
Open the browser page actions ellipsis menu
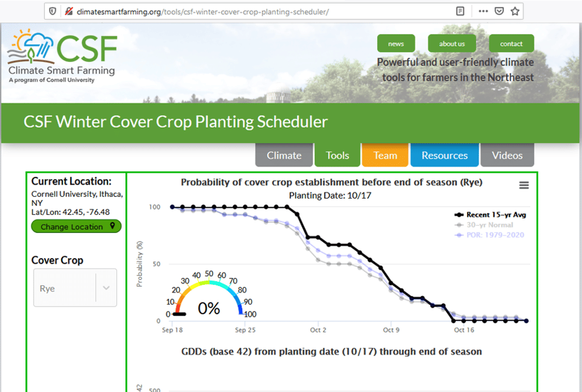[x=483, y=11]
